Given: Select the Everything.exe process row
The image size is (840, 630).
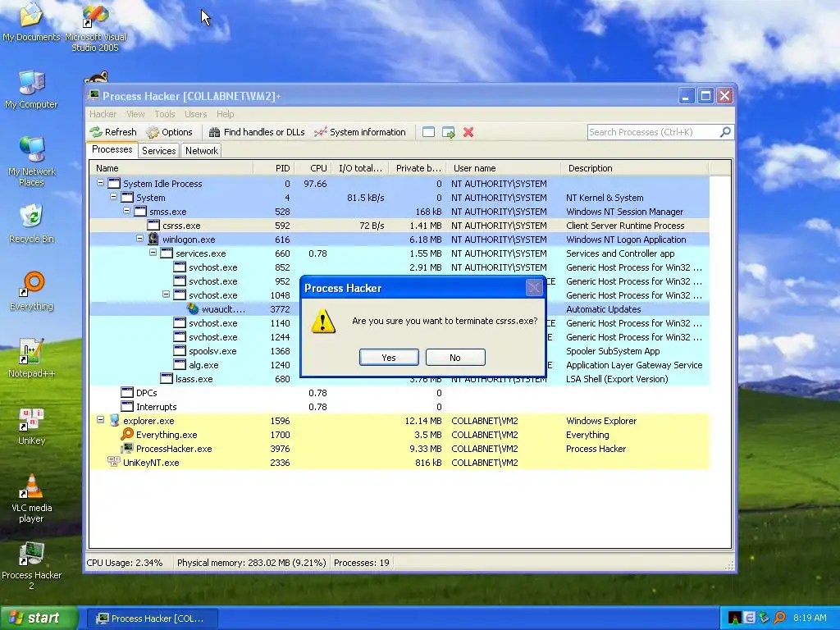Looking at the screenshot, I should 399,435.
